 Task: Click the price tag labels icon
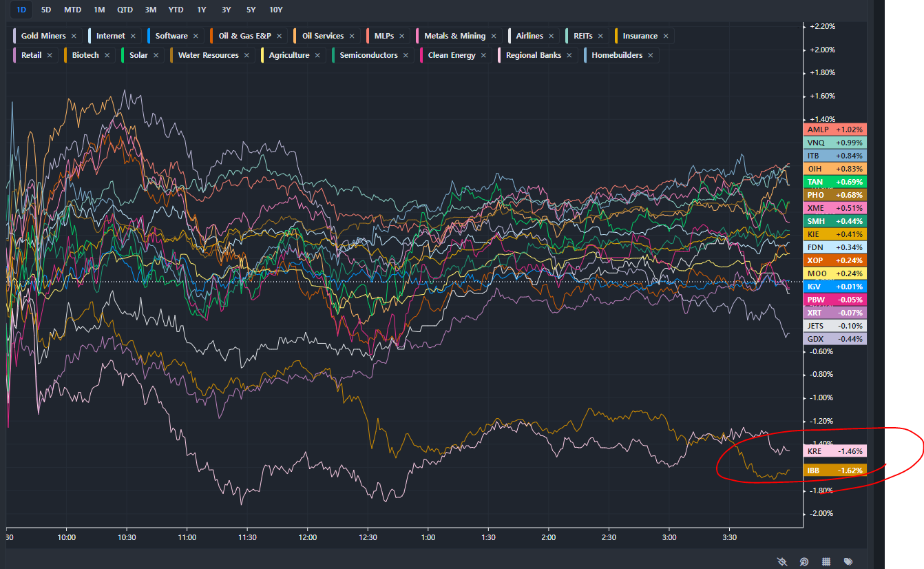[848, 561]
